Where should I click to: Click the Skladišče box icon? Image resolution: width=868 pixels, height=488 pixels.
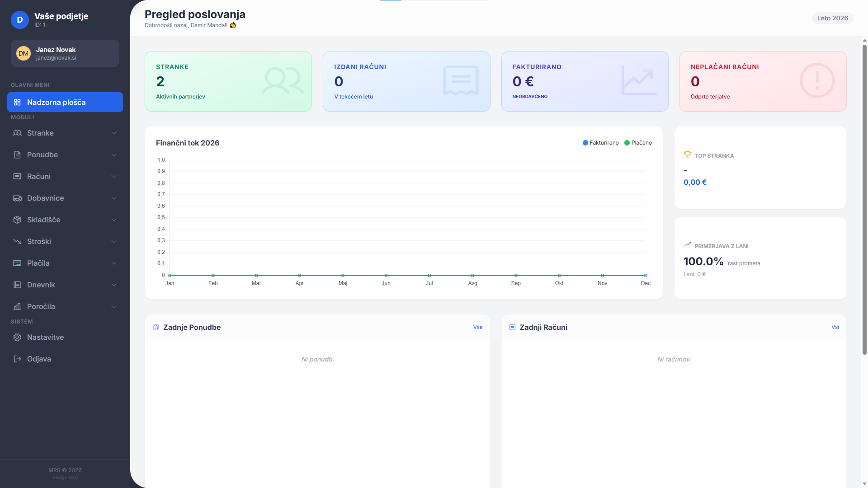point(17,220)
